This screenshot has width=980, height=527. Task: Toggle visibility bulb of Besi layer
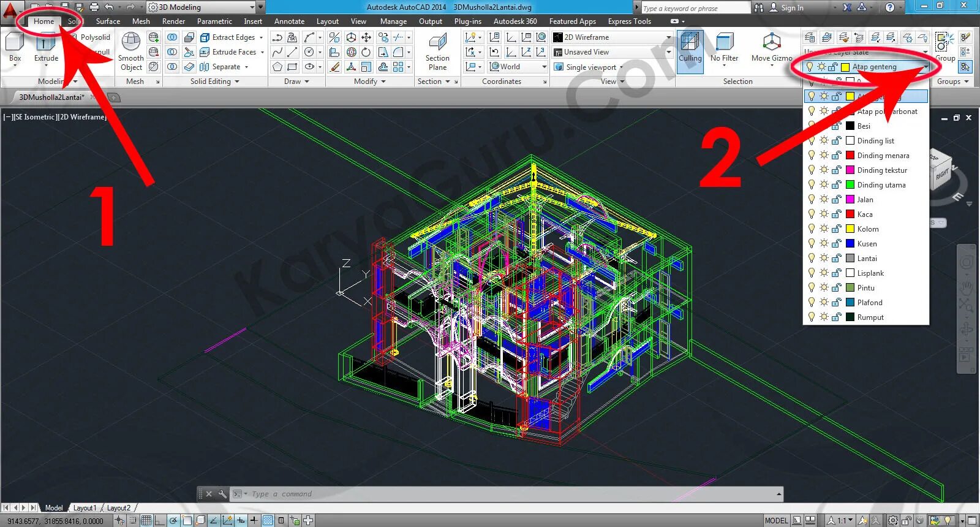(x=812, y=126)
